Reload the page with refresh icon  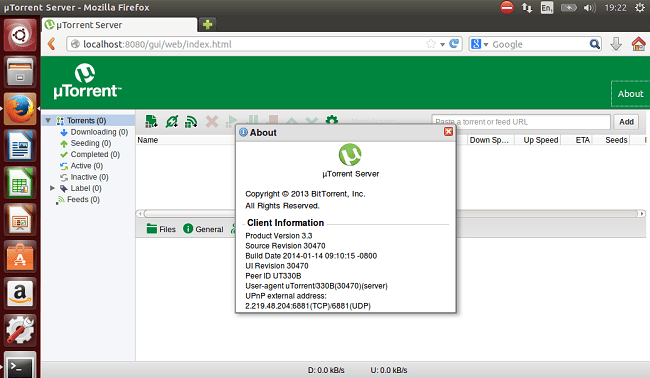coord(454,44)
